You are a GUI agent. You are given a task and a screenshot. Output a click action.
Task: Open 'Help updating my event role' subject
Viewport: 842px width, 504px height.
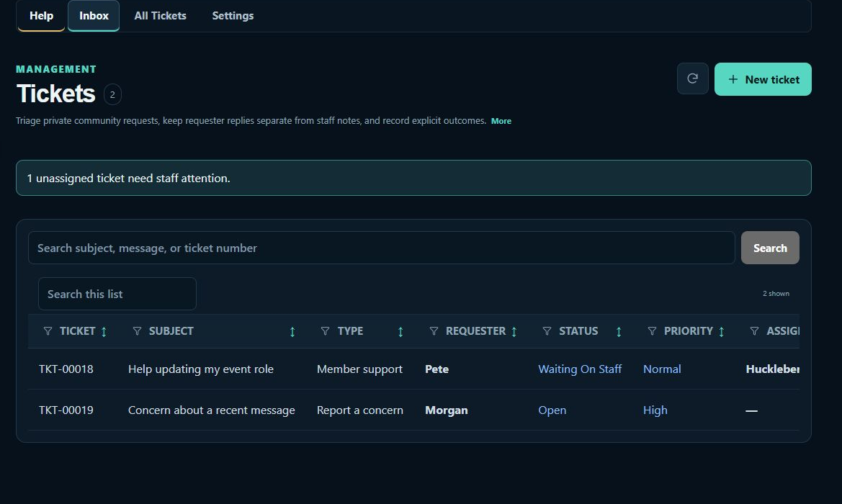coord(201,369)
